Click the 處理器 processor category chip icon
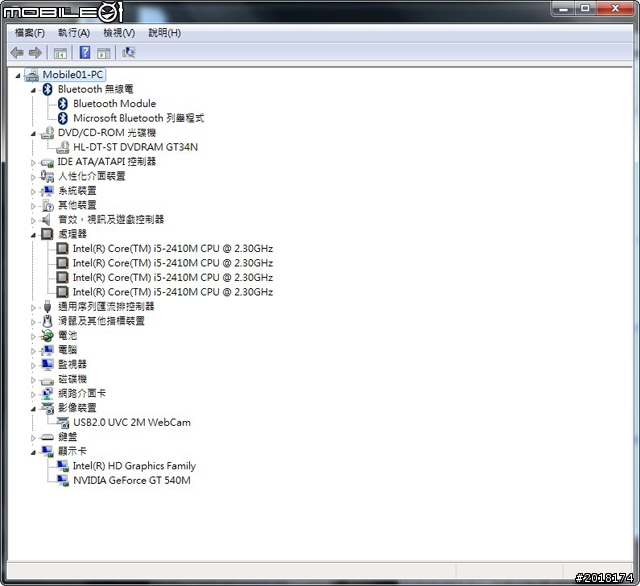640x586 pixels. pos(47,234)
